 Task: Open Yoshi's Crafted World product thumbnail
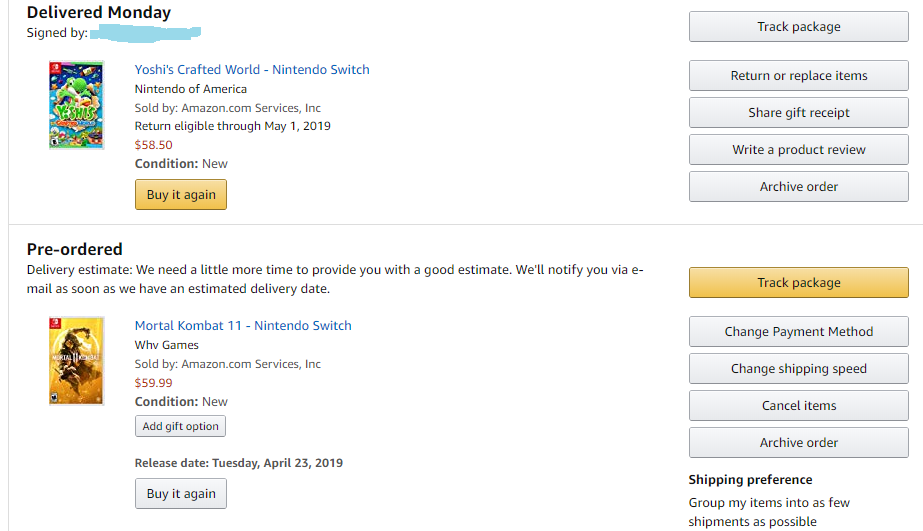(x=77, y=105)
